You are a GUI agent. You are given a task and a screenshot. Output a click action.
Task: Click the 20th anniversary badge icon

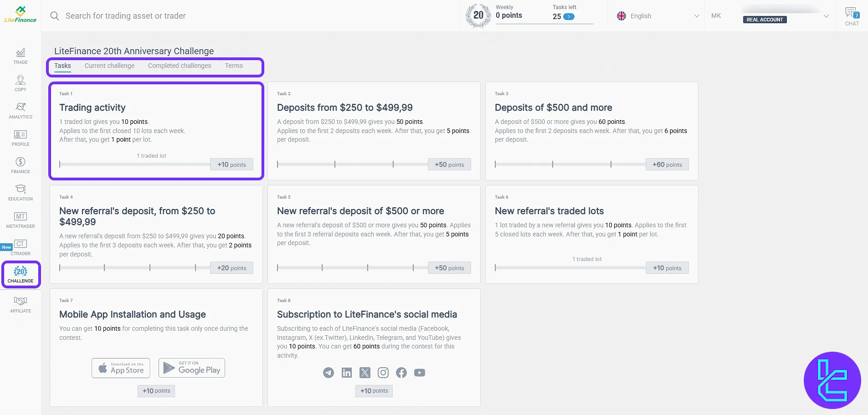[478, 15]
